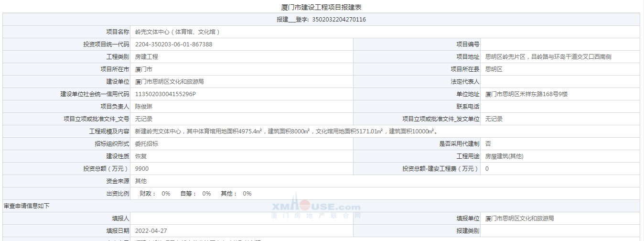Click project name 岭兜文体中心（体育馆、文化馆）
The height and width of the screenshot is (241, 644).
pos(177,32)
